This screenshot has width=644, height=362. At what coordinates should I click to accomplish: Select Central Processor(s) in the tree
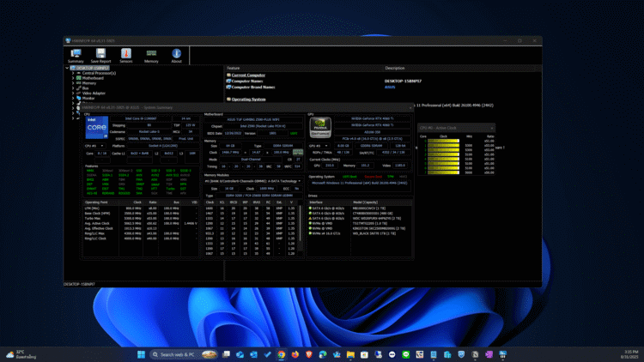[x=99, y=73]
